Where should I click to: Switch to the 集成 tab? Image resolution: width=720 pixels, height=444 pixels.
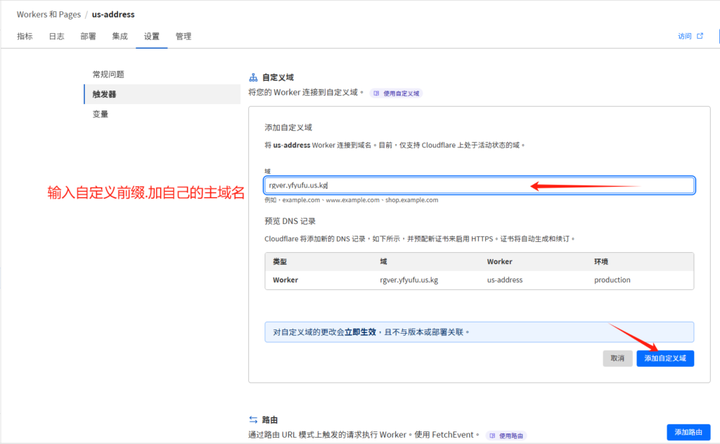120,36
